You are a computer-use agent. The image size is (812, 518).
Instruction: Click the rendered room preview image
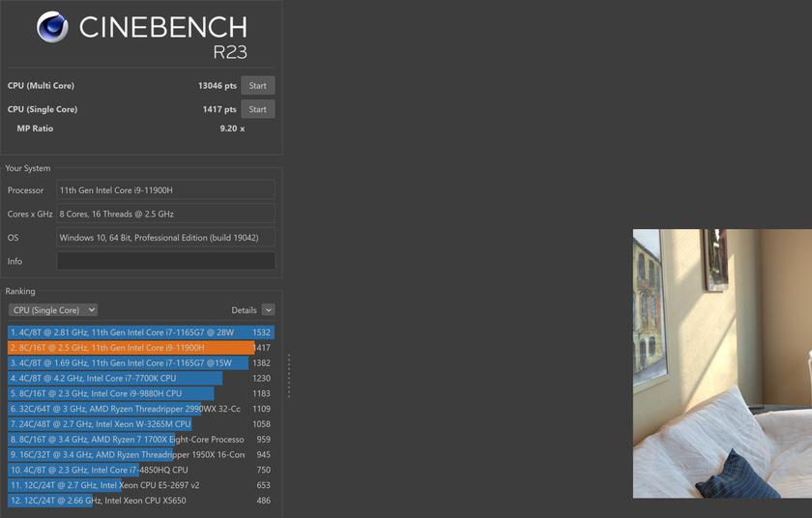[x=722, y=363]
